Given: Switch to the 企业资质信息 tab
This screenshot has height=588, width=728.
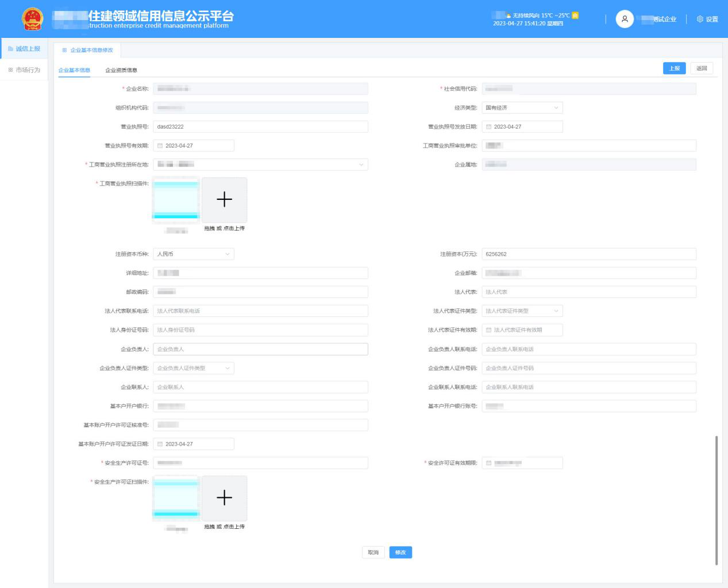Looking at the screenshot, I should point(121,70).
